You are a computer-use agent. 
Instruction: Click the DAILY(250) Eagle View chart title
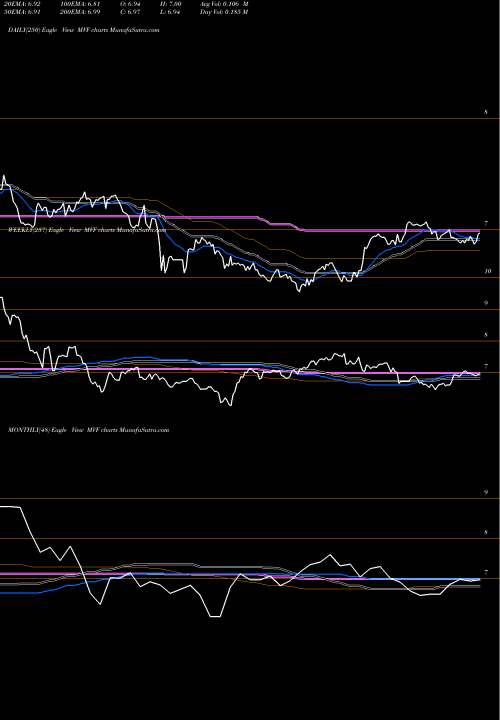click(x=84, y=30)
